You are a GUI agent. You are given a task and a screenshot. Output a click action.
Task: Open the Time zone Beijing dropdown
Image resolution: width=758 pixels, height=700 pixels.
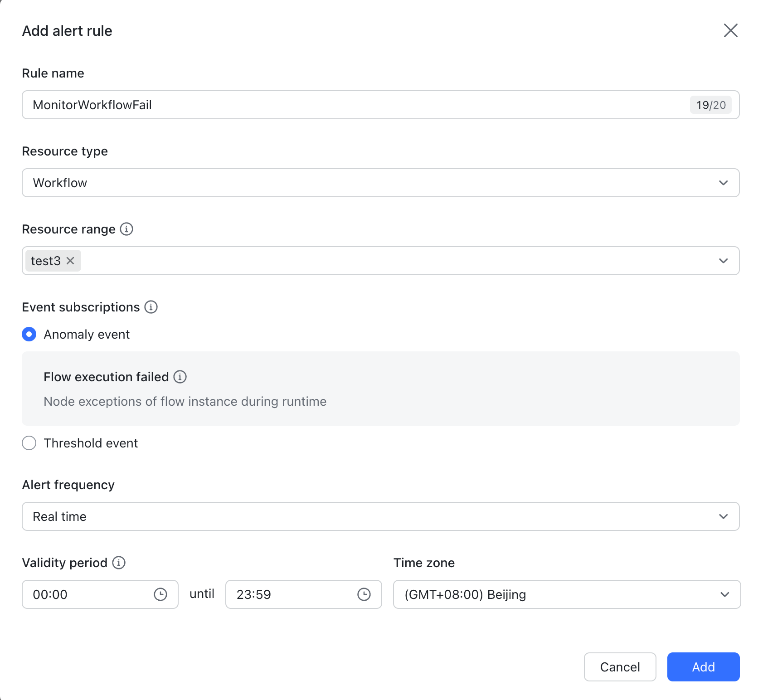[x=566, y=594]
